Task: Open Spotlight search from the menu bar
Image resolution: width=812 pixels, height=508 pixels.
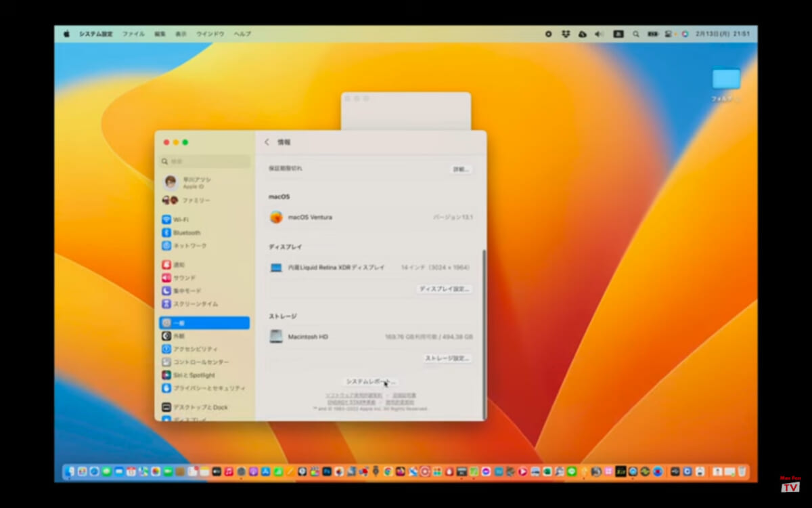Action: pos(635,34)
